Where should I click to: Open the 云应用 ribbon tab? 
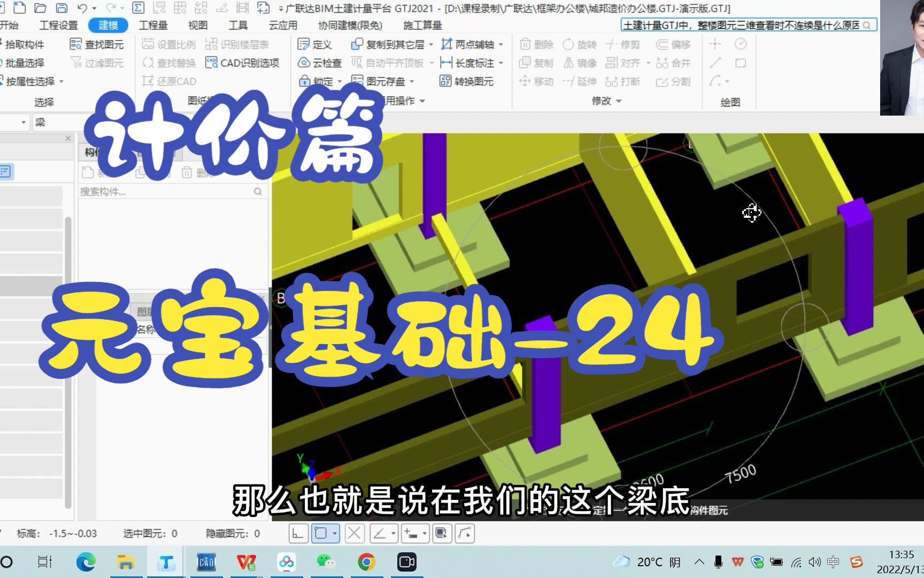pyautogui.click(x=283, y=25)
